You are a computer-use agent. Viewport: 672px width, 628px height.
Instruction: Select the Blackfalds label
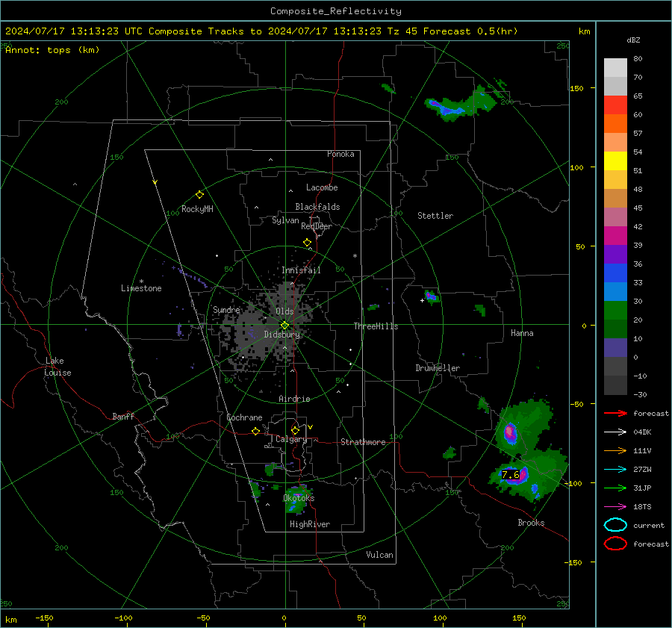(x=317, y=207)
